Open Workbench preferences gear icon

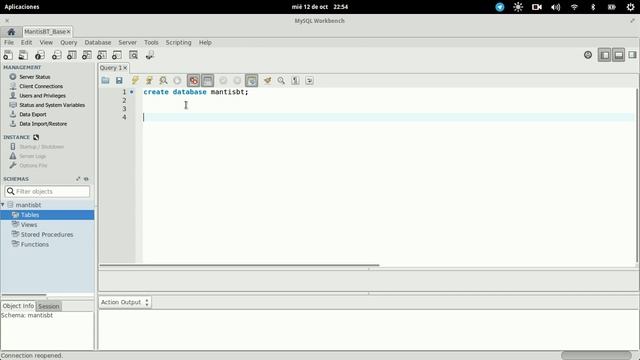click(x=588, y=55)
